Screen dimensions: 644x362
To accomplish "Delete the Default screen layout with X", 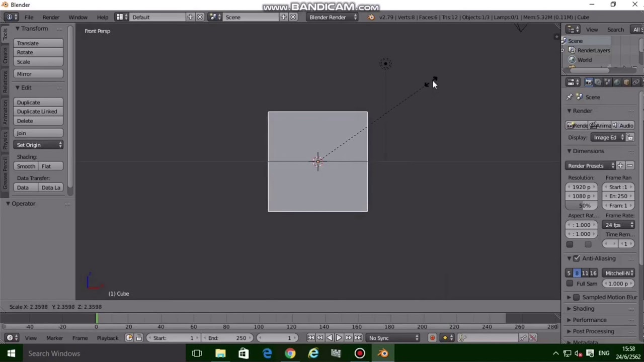I will (200, 17).
